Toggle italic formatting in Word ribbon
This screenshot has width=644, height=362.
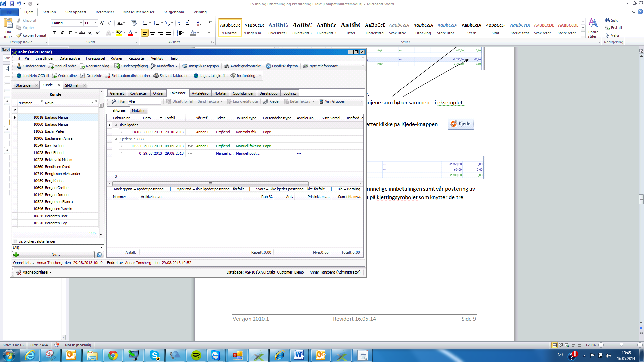click(x=62, y=33)
